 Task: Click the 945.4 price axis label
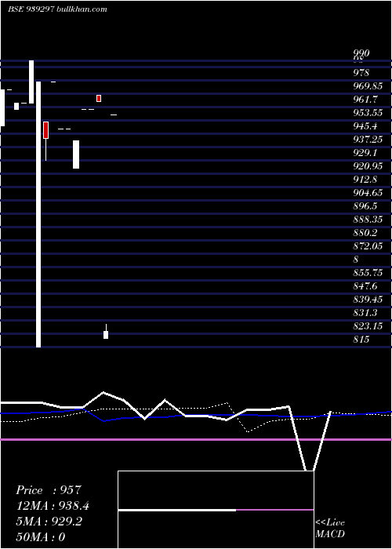365,126
